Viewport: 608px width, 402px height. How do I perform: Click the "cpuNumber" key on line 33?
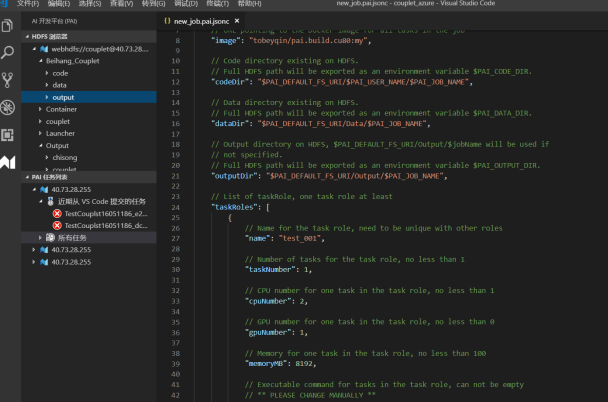pos(268,301)
